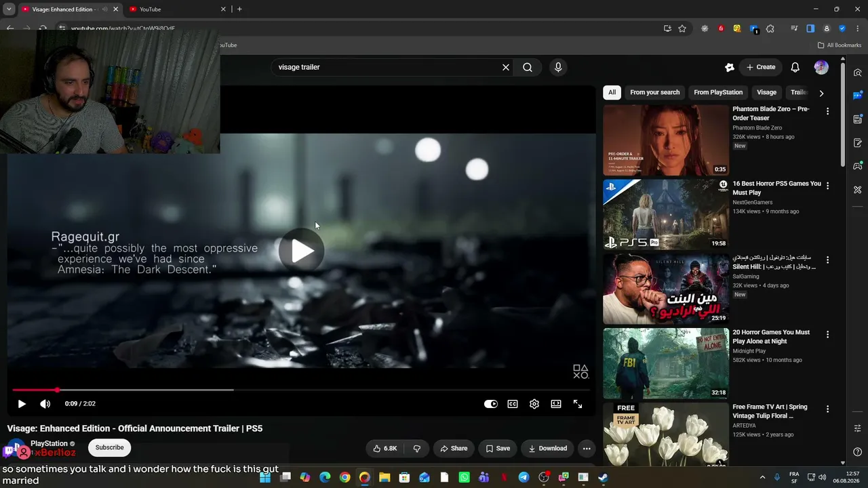Click the Gemini sparkle icon near Create
This screenshot has width=868, height=488.
pyautogui.click(x=730, y=67)
